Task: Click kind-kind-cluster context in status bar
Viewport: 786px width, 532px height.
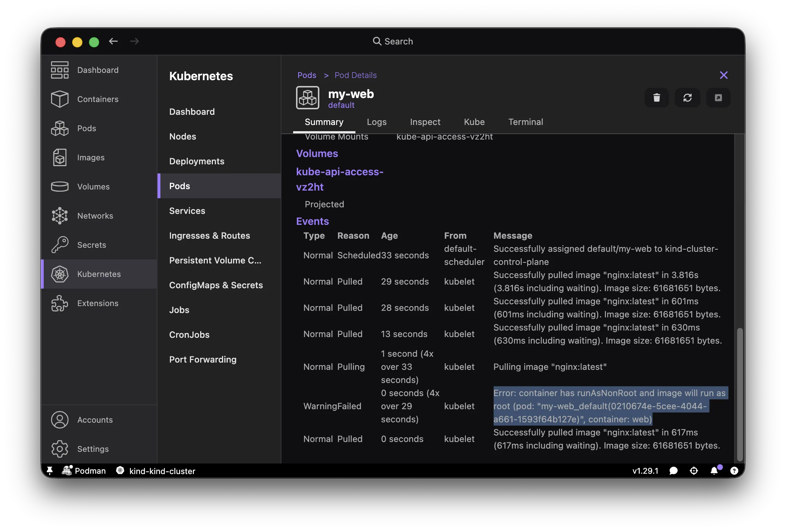Action: (x=156, y=471)
